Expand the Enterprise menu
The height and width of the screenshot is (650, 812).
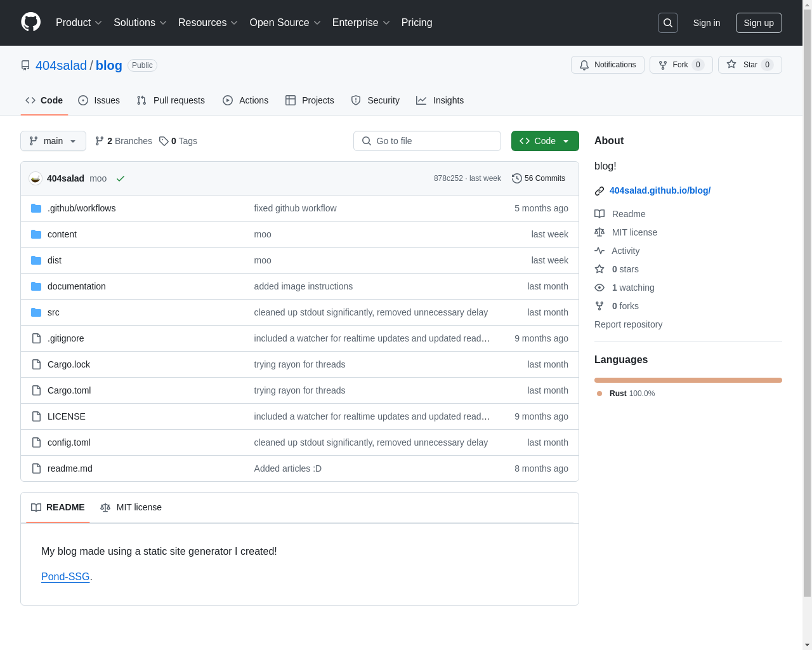[x=361, y=23]
